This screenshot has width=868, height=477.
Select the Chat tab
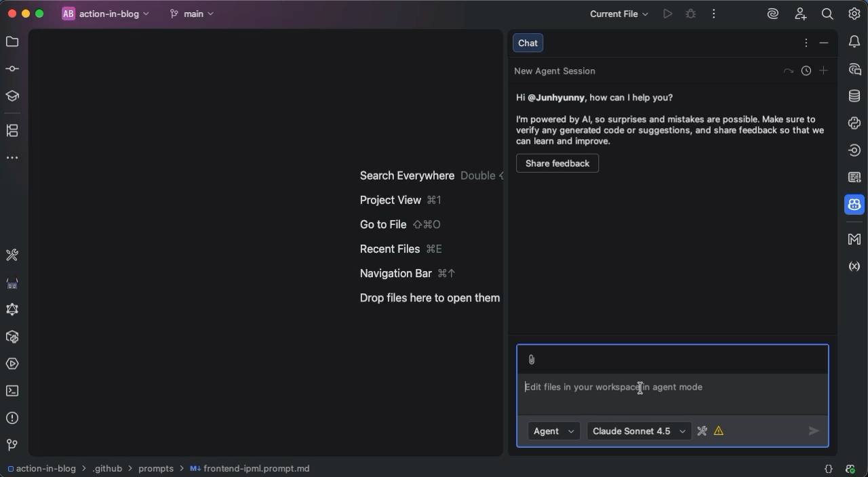(x=528, y=43)
